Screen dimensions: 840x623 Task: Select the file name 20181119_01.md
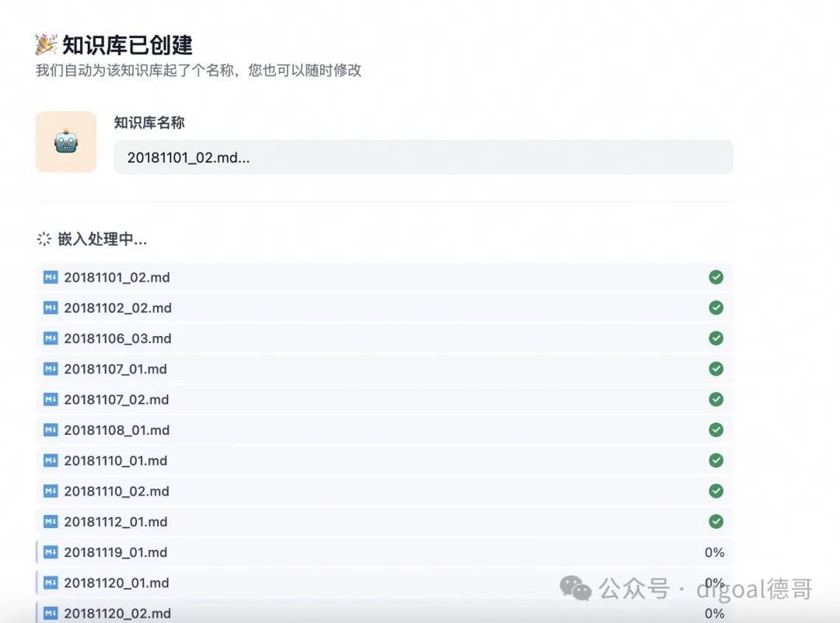coord(116,552)
